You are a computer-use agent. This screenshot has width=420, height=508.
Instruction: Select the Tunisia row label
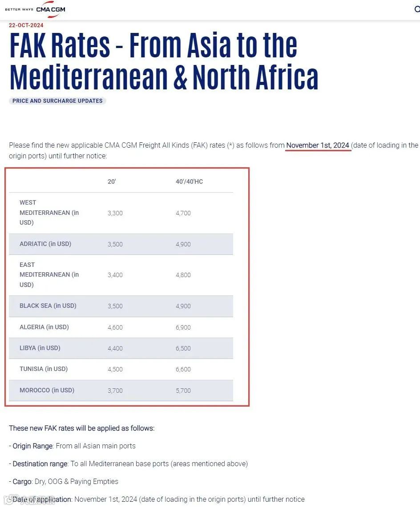tap(44, 369)
